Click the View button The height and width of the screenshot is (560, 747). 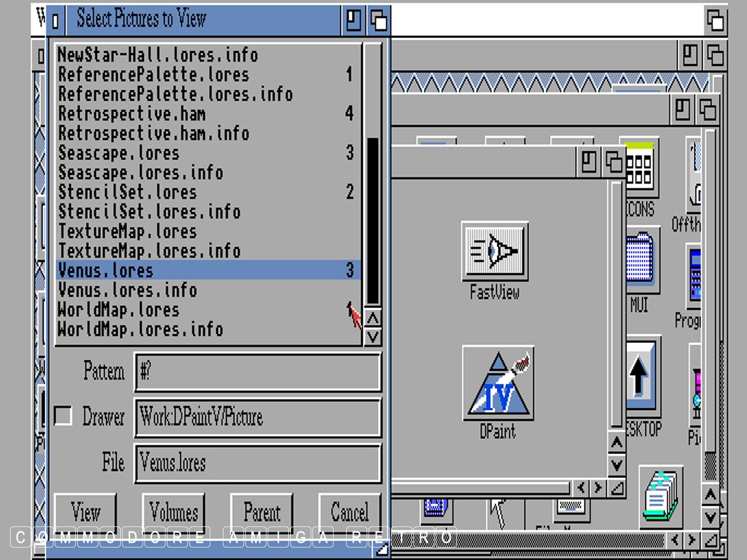[x=85, y=513]
